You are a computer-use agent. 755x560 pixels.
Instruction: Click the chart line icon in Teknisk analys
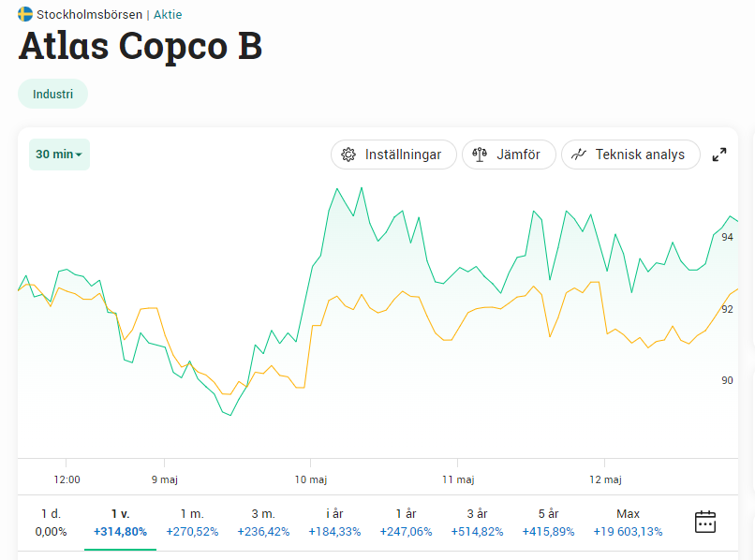point(579,155)
